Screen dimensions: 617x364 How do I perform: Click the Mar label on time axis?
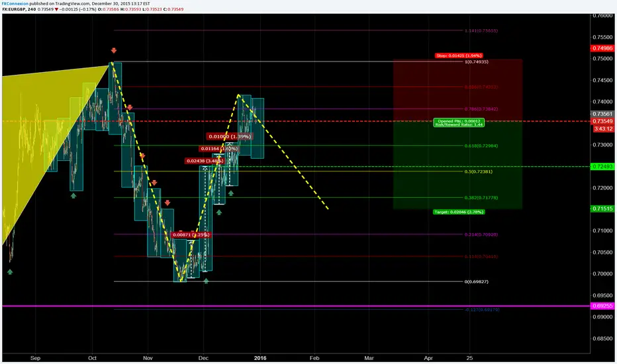pyautogui.click(x=369, y=358)
